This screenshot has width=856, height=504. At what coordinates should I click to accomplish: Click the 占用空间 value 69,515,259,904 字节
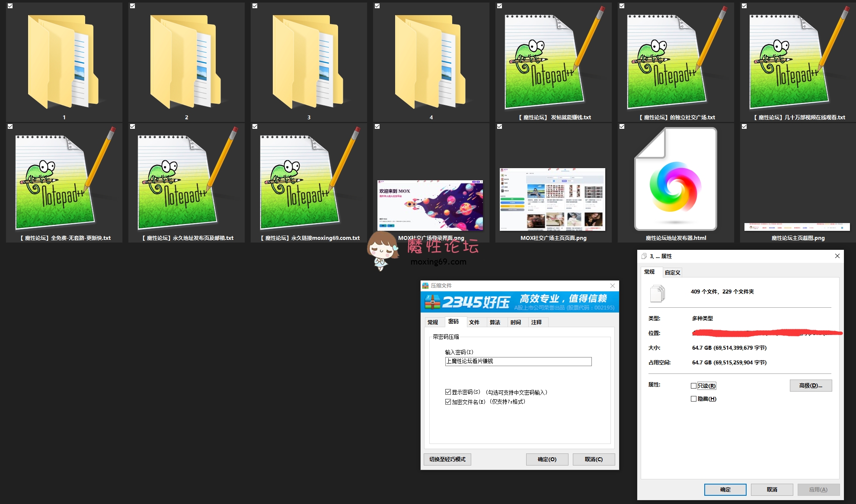(729, 362)
